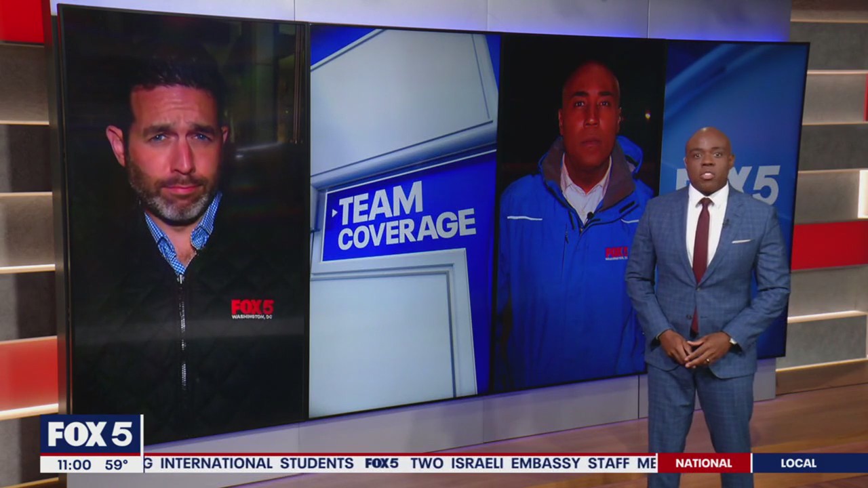Click the "INTERNATIONAL STUDENTS" ticker headline

click(256, 464)
